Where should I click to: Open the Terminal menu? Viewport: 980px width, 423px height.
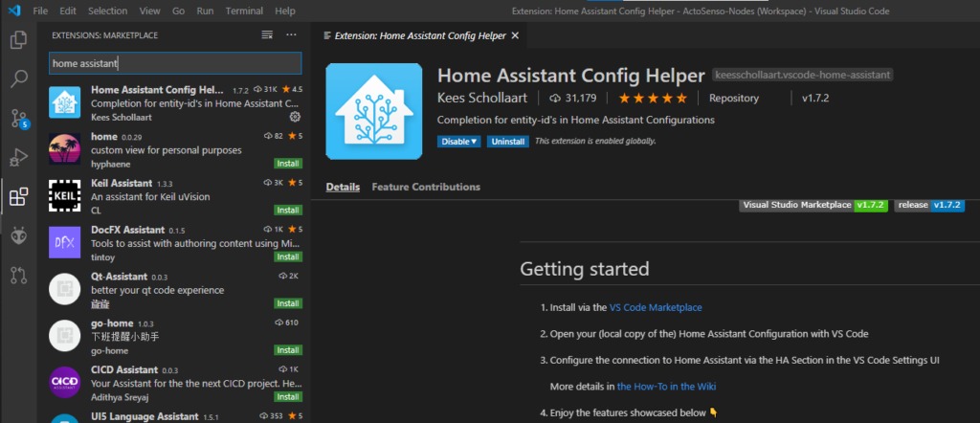(x=244, y=11)
